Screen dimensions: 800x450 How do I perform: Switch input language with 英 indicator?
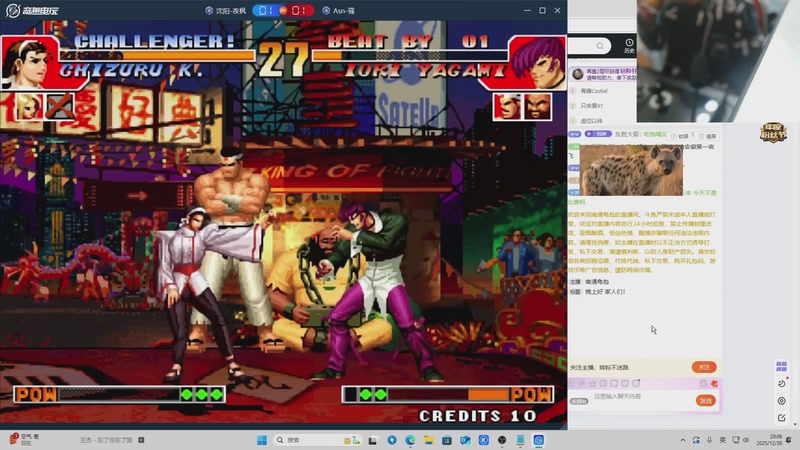tap(722, 440)
